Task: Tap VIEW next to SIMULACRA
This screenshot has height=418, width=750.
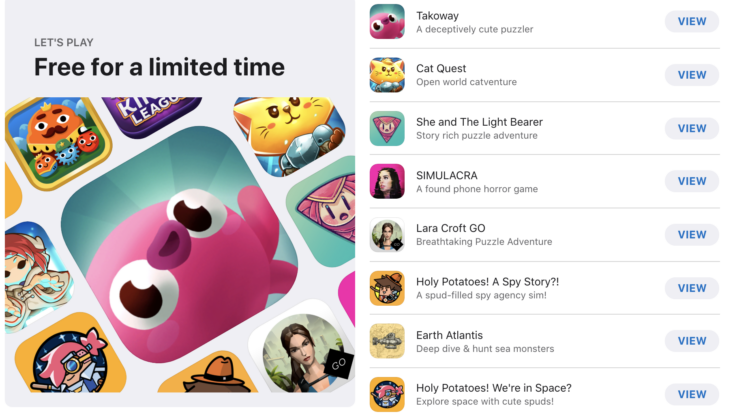Action: coord(692,181)
